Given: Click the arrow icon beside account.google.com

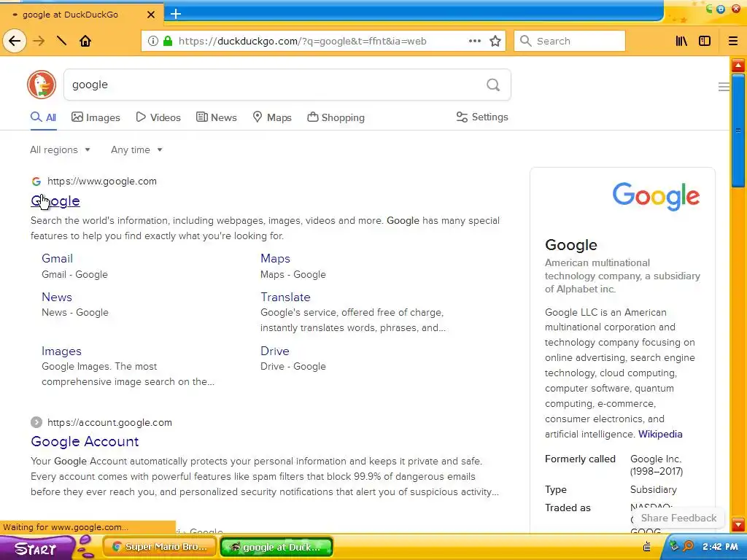Looking at the screenshot, I should click(x=36, y=422).
